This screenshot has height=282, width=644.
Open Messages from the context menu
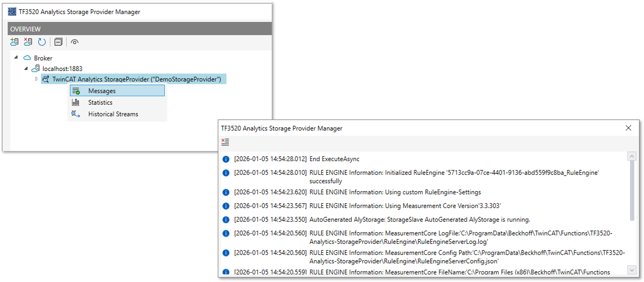click(x=117, y=91)
